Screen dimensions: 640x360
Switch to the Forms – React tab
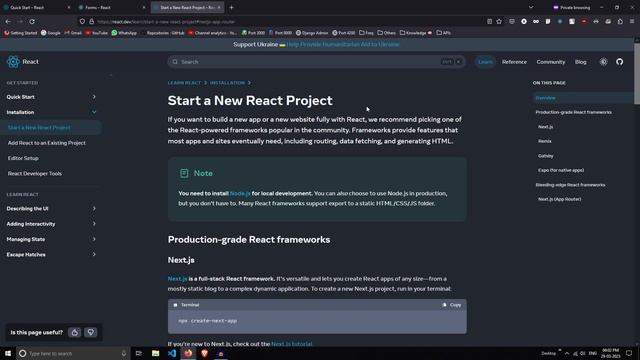click(112, 7)
